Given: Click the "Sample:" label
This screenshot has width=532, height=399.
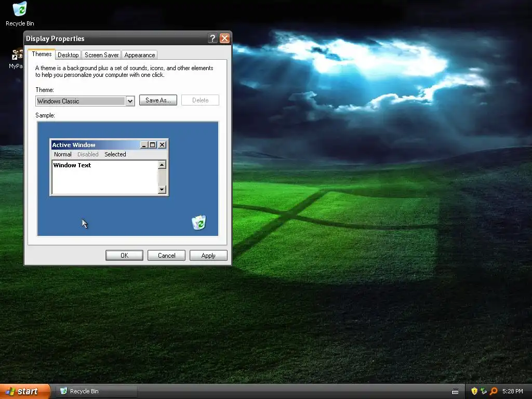Looking at the screenshot, I should tap(45, 115).
